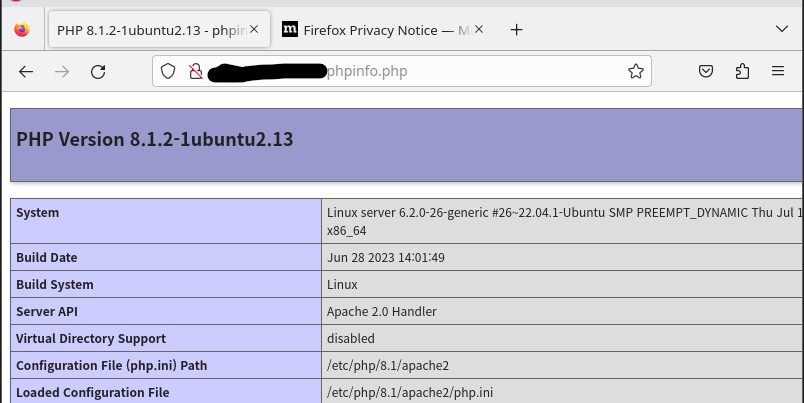
Task: Open Firefox View from the Firefox logo
Action: [x=22, y=30]
